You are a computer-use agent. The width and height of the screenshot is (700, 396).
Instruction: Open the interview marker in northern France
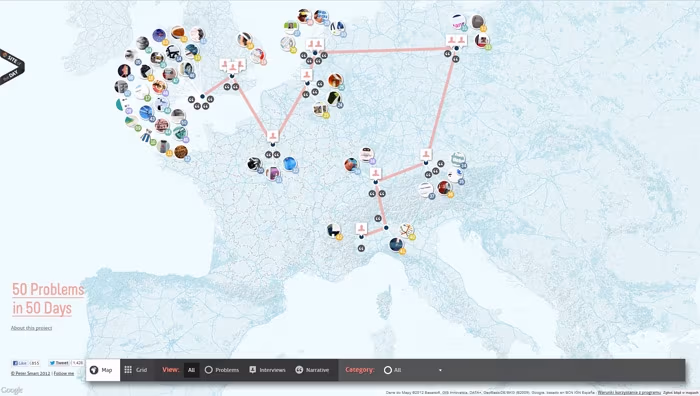[273, 136]
